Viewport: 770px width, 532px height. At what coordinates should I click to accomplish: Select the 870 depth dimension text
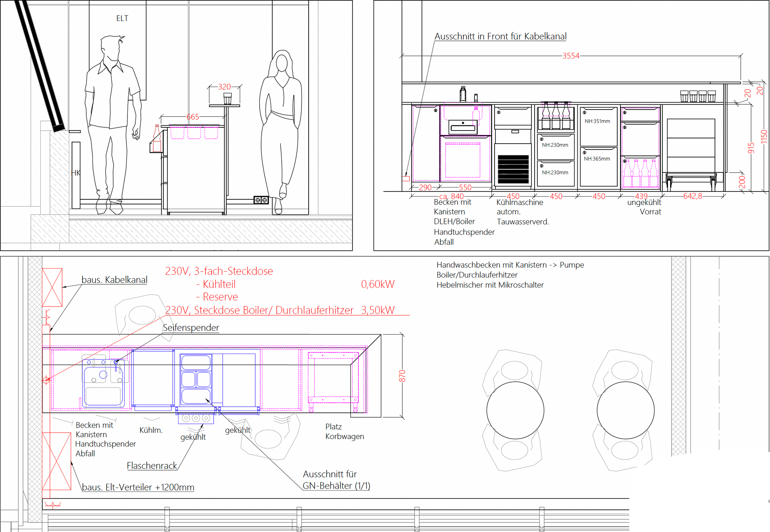point(402,376)
